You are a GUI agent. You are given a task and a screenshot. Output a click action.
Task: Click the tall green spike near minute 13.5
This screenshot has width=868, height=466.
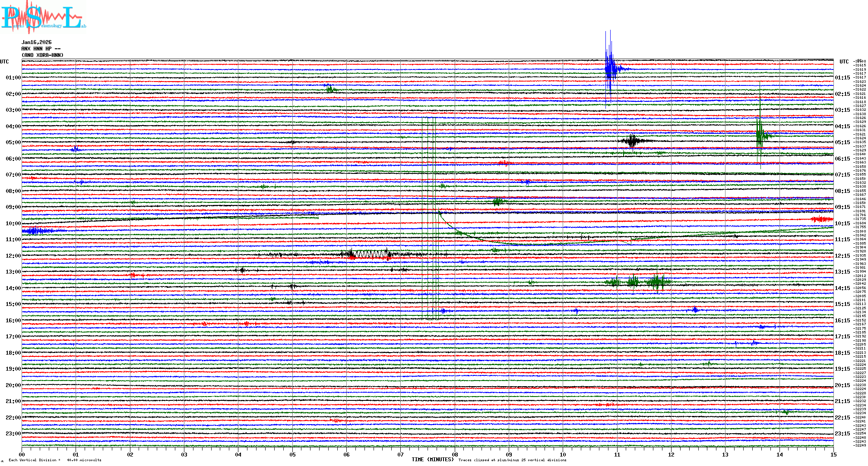click(x=760, y=135)
